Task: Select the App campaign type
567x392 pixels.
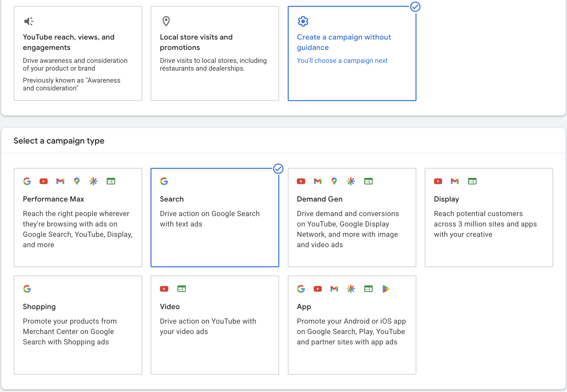Action: coord(352,325)
